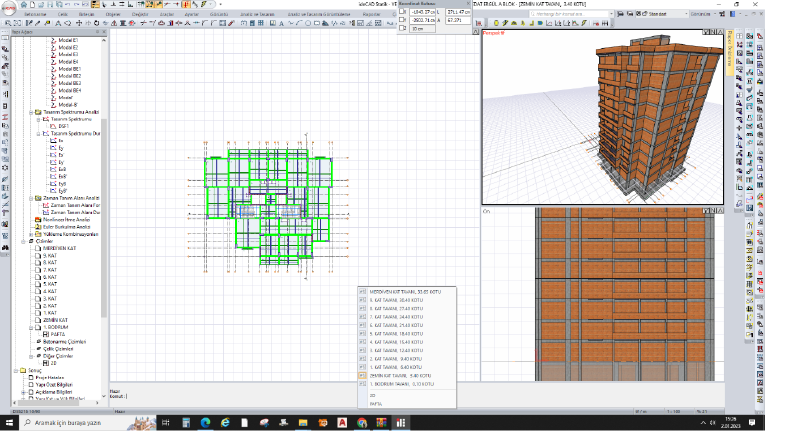Open Microsoft Edge from taskbar
Screen dimensions: 793x446
coord(205,423)
